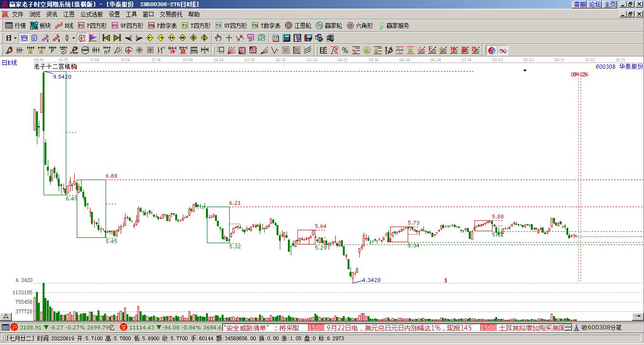The width and height of the screenshot is (644, 345).
Task: Open 赢家服务 service page
Action: [x=394, y=26]
